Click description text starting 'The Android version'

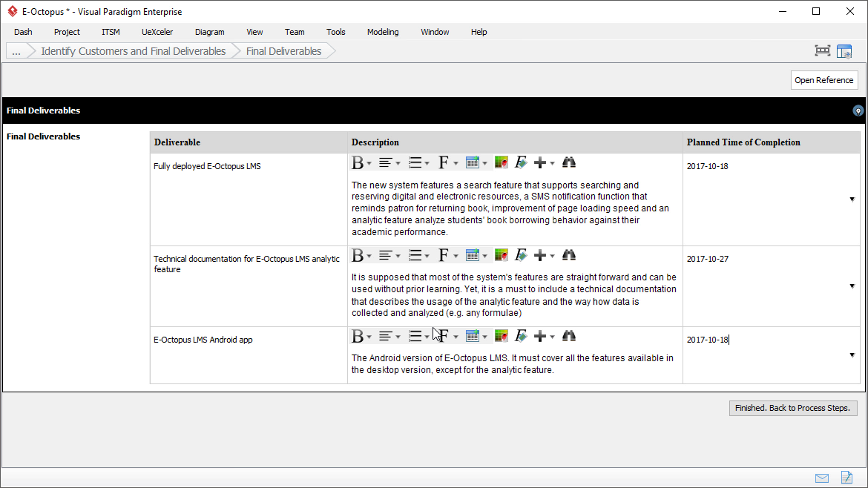pyautogui.click(x=513, y=364)
